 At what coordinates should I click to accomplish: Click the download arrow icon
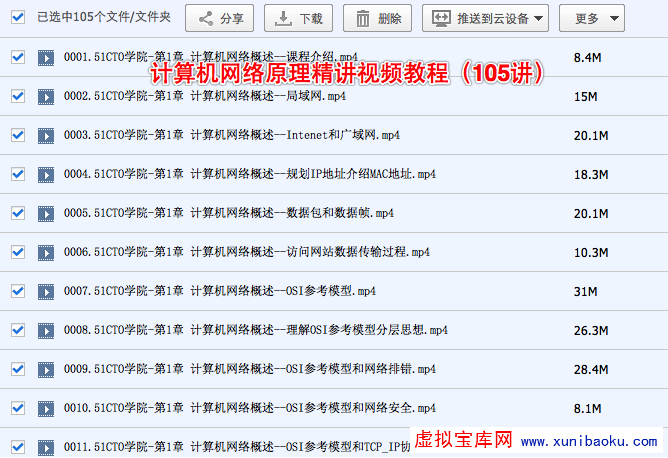pyautogui.click(x=284, y=18)
